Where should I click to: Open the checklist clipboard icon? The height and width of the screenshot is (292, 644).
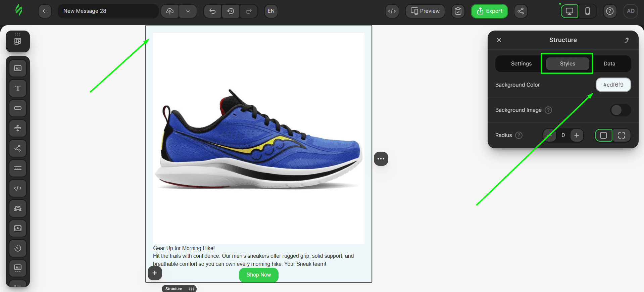(x=458, y=11)
